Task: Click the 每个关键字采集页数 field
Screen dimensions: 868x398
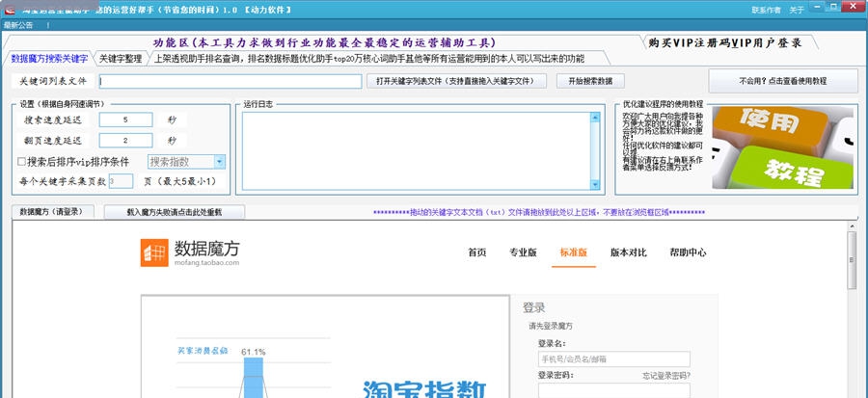Action: pyautogui.click(x=121, y=181)
